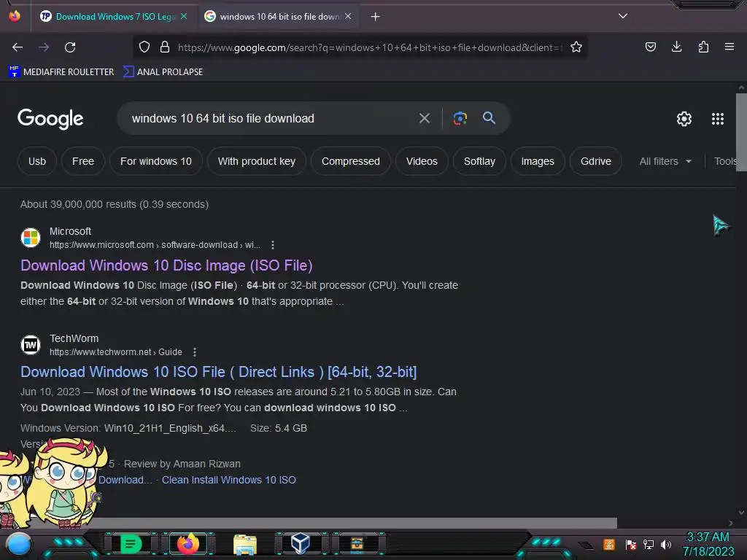The image size is (747, 560).
Task: Open Download Windows 10 Disc Image result
Action: 166,265
